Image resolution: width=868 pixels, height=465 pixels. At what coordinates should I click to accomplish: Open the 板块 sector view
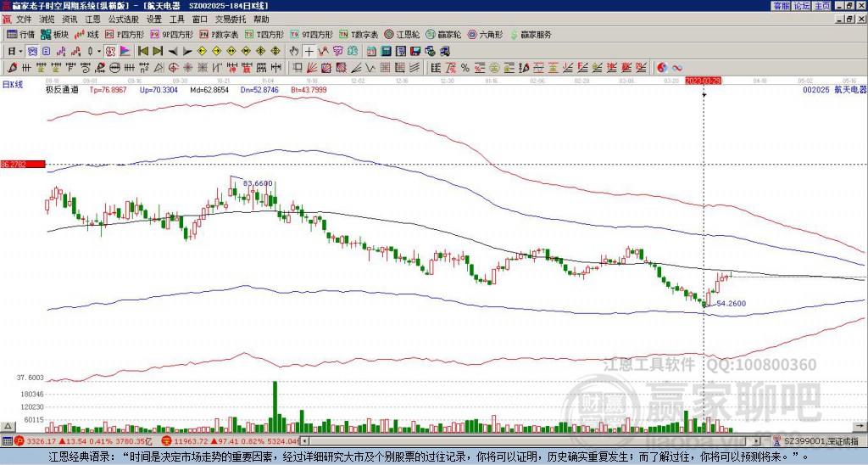click(x=54, y=34)
